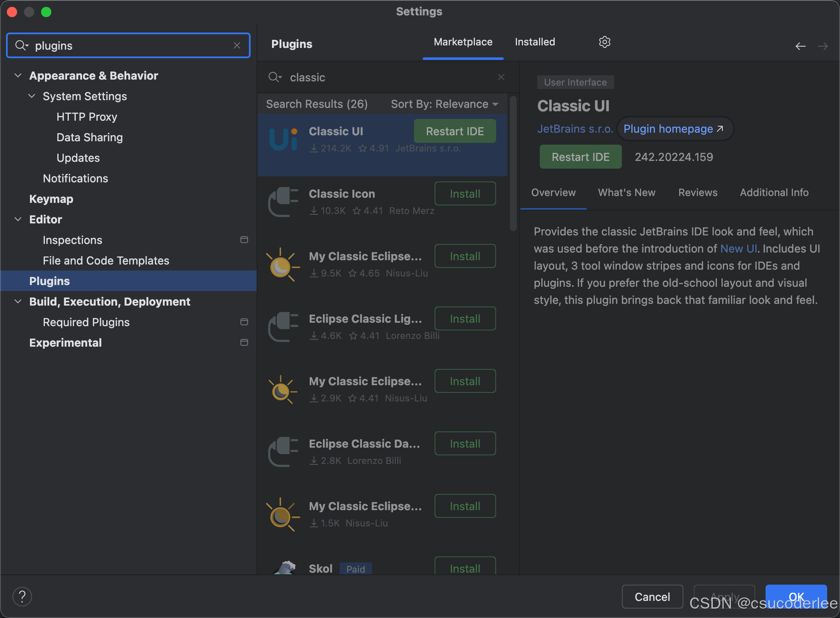Select Keymap in the settings tree
The image size is (840, 618).
click(51, 199)
